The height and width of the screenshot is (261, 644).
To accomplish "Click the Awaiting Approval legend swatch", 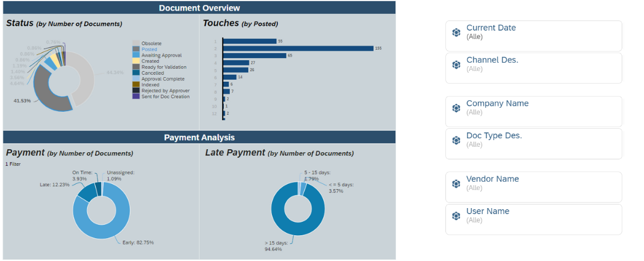I will (136, 55).
